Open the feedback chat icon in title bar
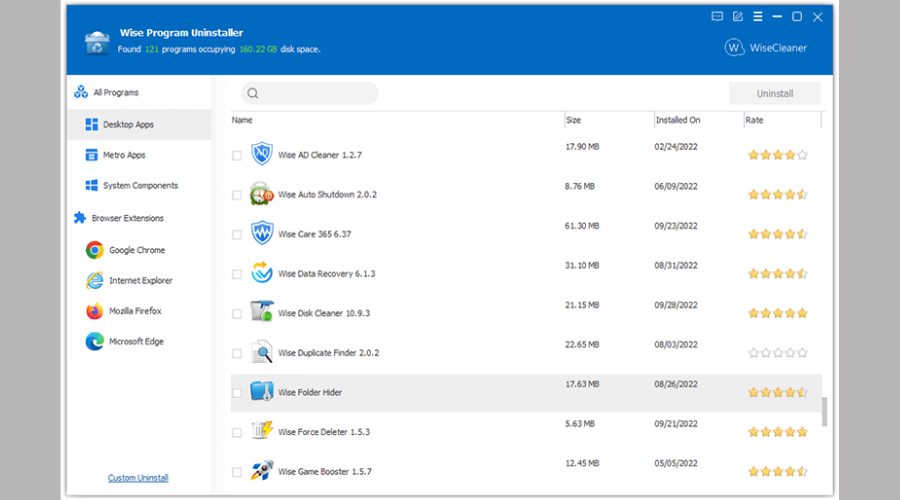 click(717, 17)
